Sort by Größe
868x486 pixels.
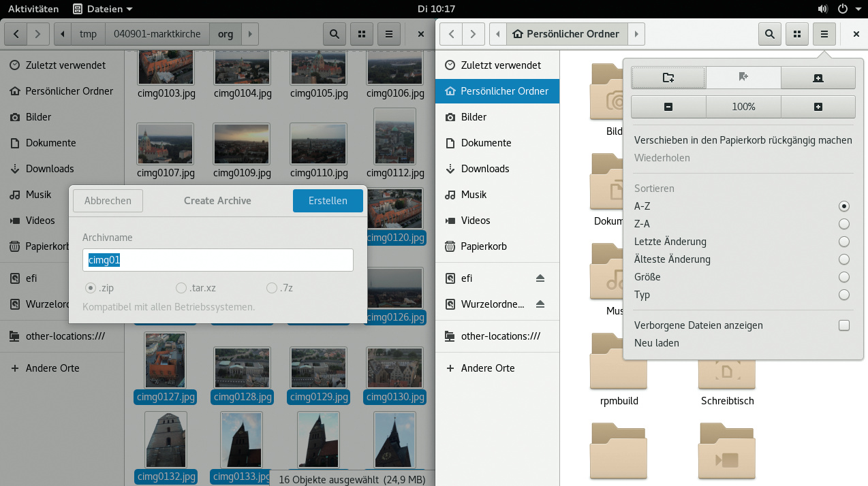point(844,277)
